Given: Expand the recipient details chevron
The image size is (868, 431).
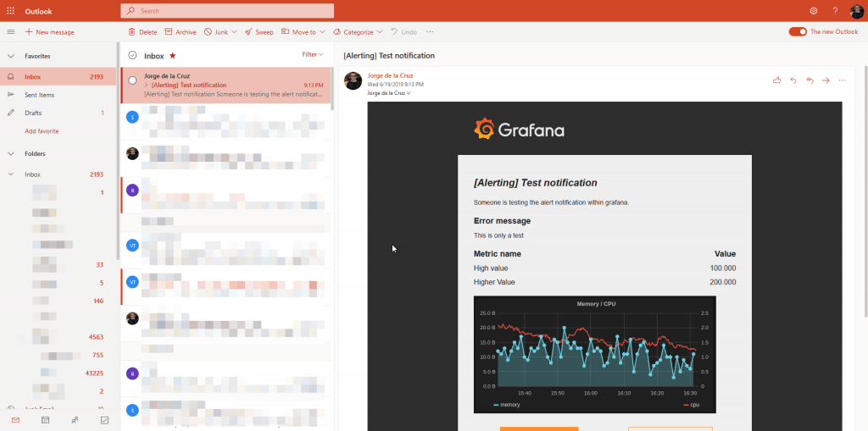Looking at the screenshot, I should pos(409,93).
